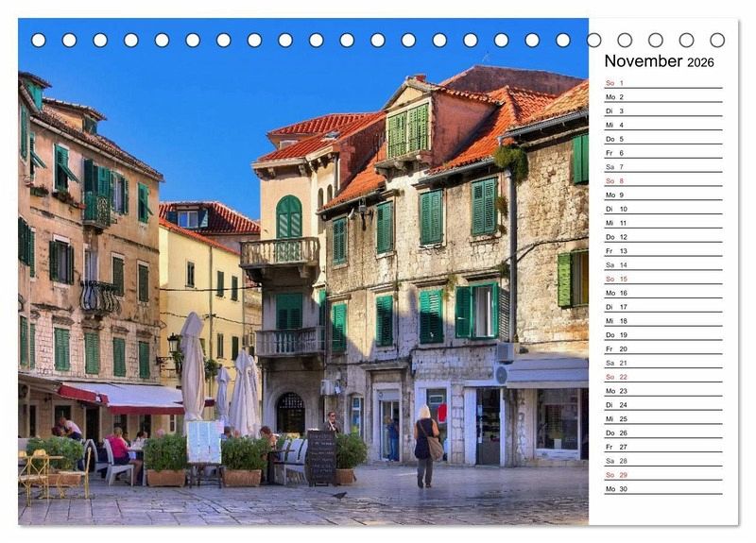This screenshot has width=756, height=543.
Task: Select the 'Fr 13' calendar row
Action: coord(663,250)
